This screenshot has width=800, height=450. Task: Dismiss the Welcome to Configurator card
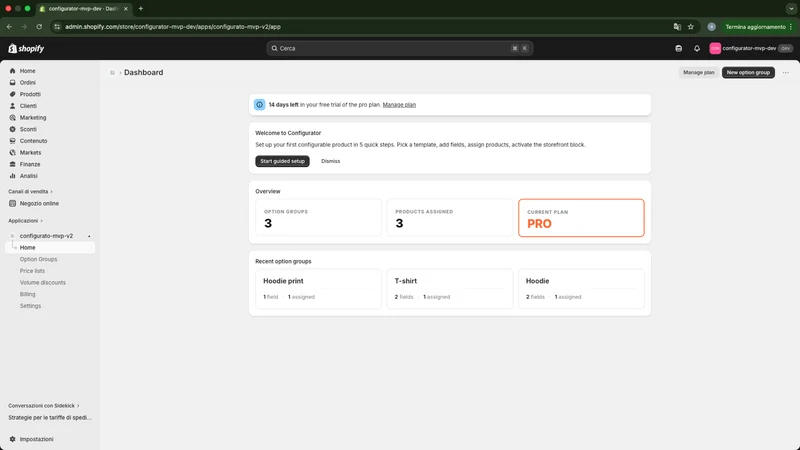point(331,161)
